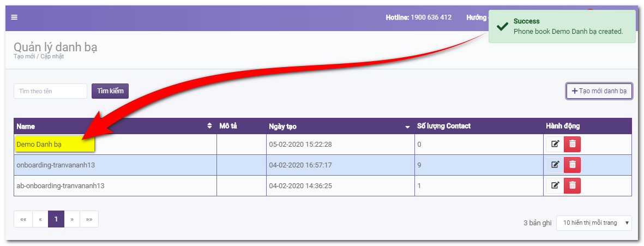Dismiss the Success notification toast
Screen dimensions: 644x246
562,26
